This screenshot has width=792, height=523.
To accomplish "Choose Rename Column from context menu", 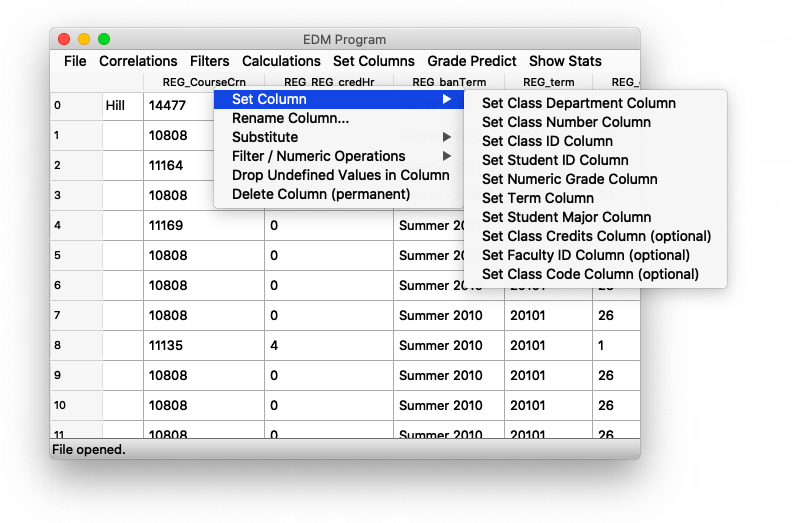I will (x=290, y=118).
